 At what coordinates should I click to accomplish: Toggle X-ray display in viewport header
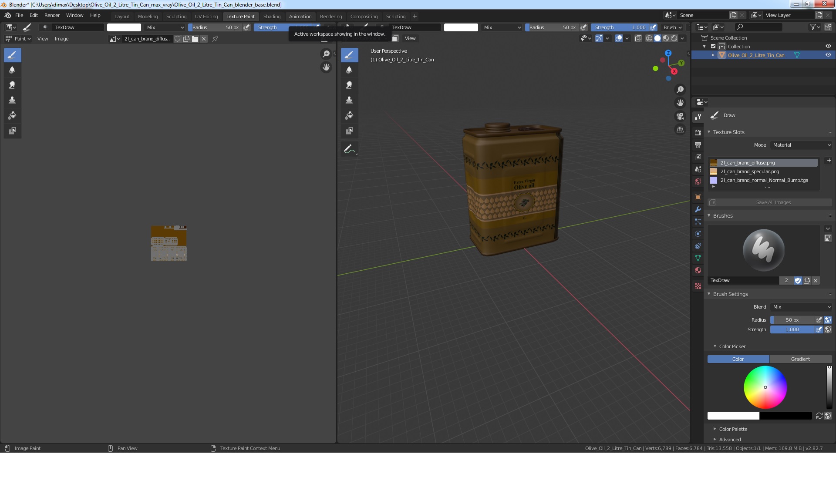coord(638,38)
